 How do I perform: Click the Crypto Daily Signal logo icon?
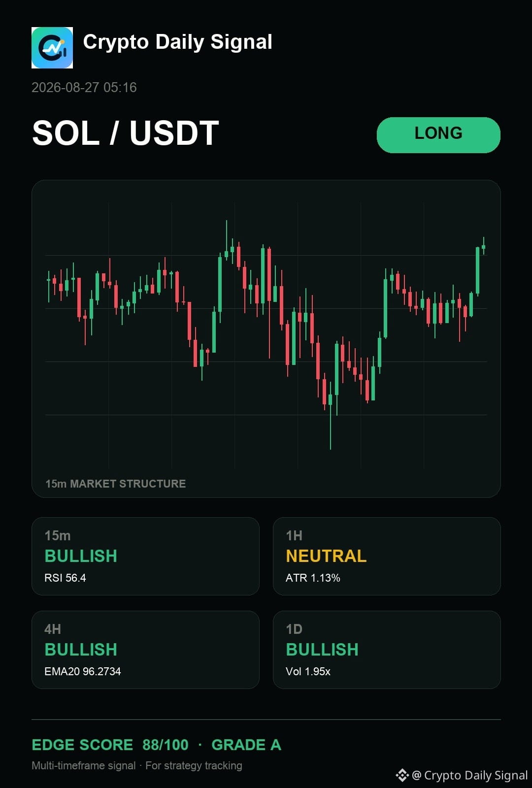[52, 48]
